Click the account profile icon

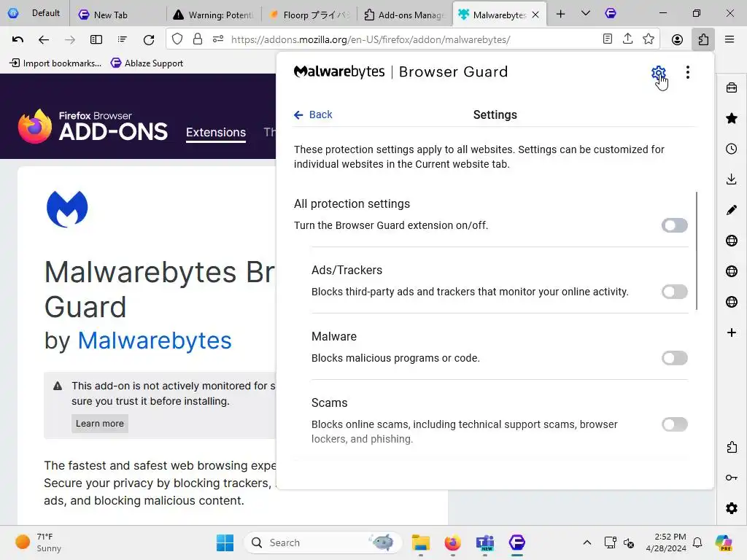click(677, 39)
